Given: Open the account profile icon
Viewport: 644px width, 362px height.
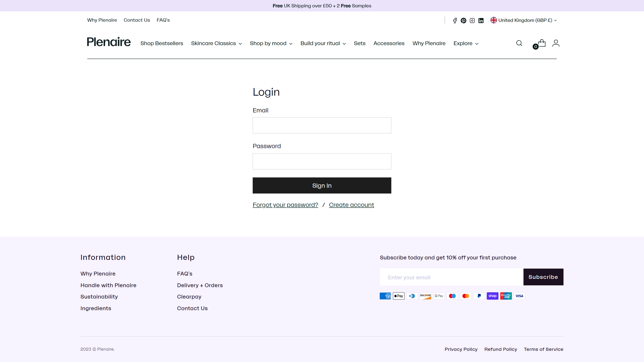Looking at the screenshot, I should (556, 43).
